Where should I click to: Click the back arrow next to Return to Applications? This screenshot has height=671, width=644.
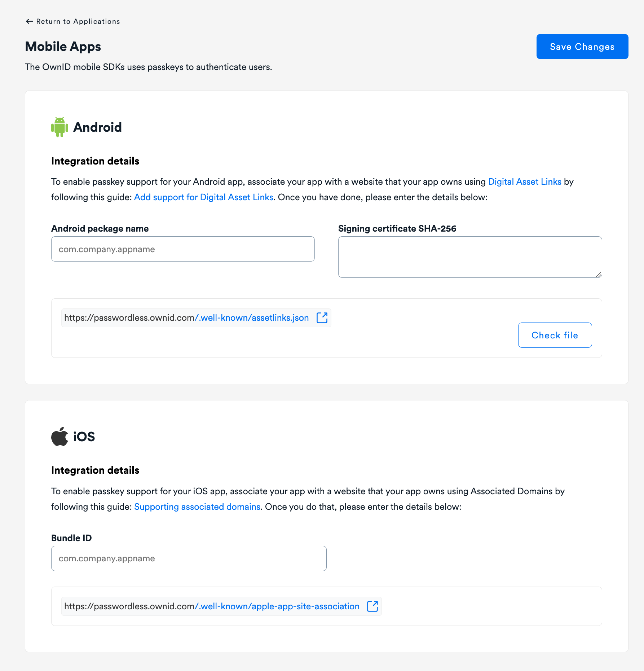(29, 21)
